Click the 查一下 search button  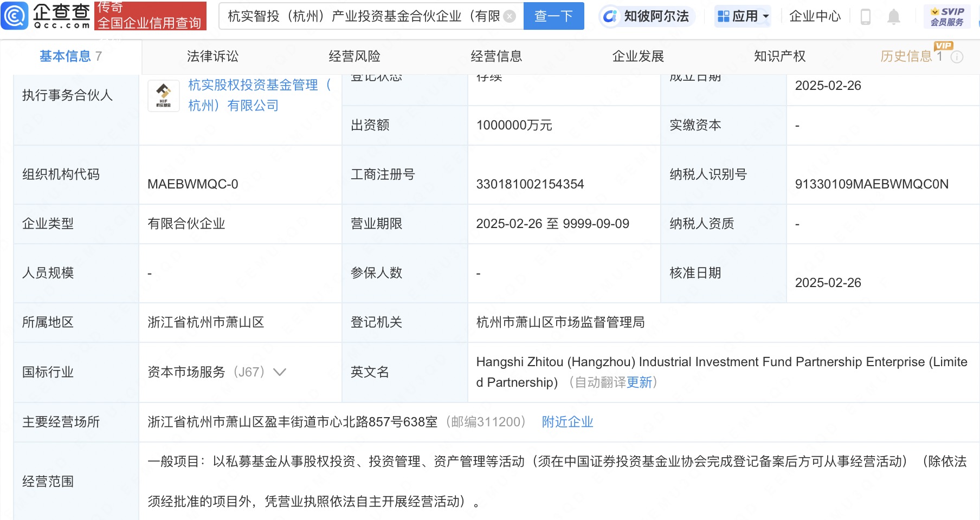(554, 16)
